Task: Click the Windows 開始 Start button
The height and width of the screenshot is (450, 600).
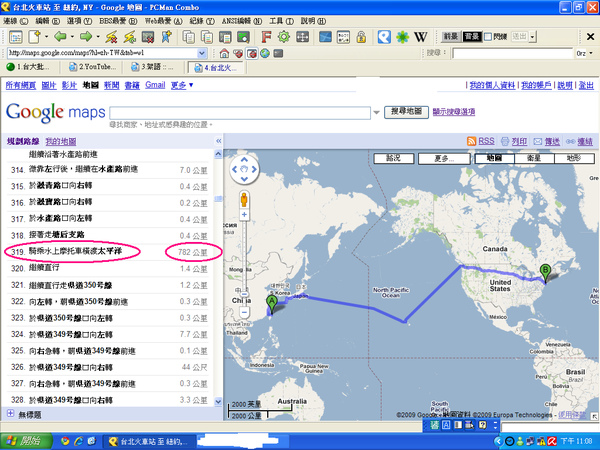Action: click(26, 441)
